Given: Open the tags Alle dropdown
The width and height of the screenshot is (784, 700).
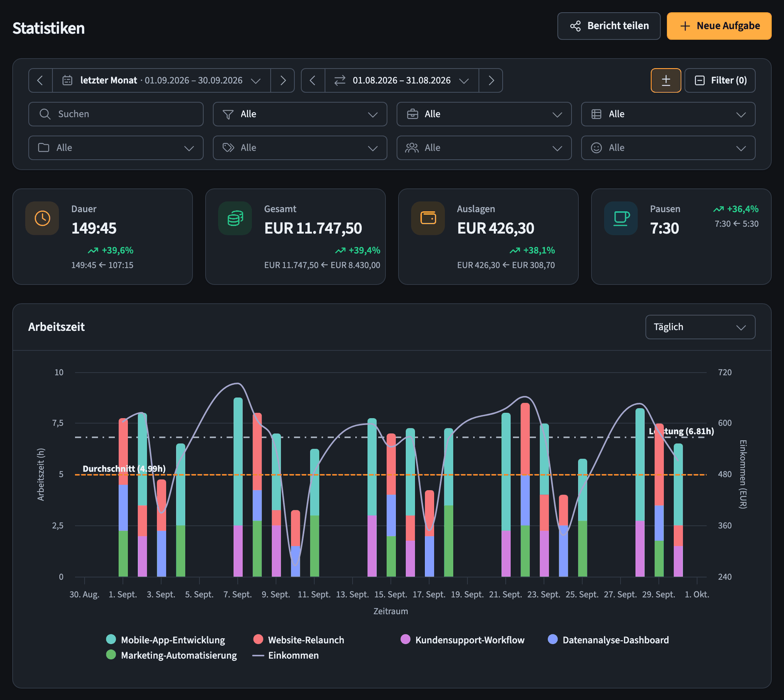Looking at the screenshot, I should click(x=300, y=148).
